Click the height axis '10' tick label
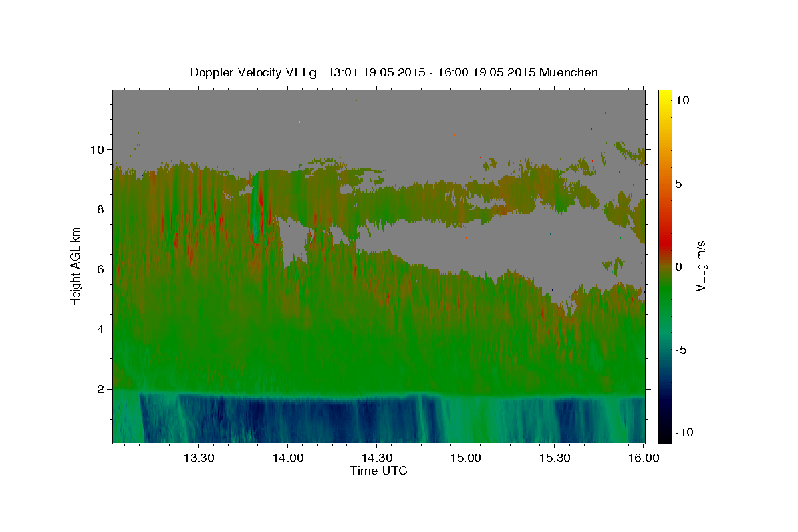This screenshot has width=798, height=532. point(98,149)
